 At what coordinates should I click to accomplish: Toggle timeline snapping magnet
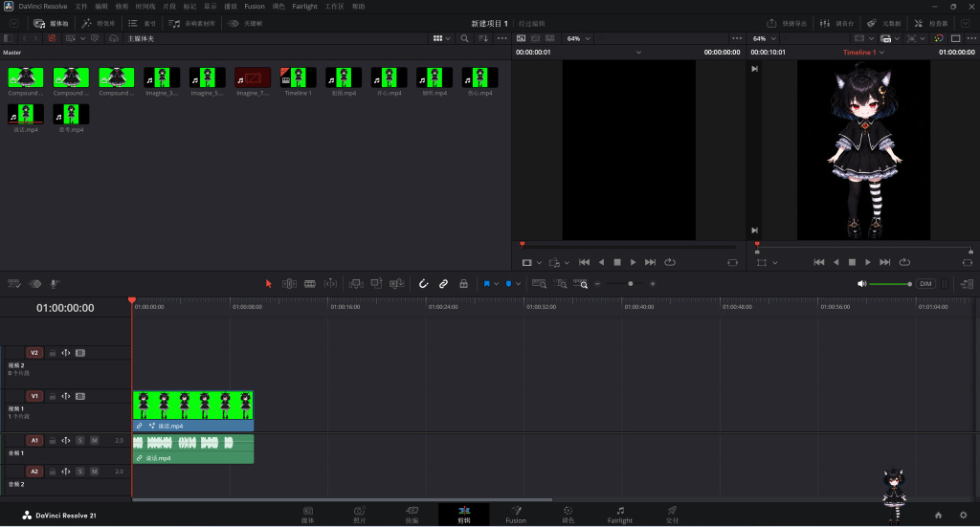pyautogui.click(x=423, y=283)
